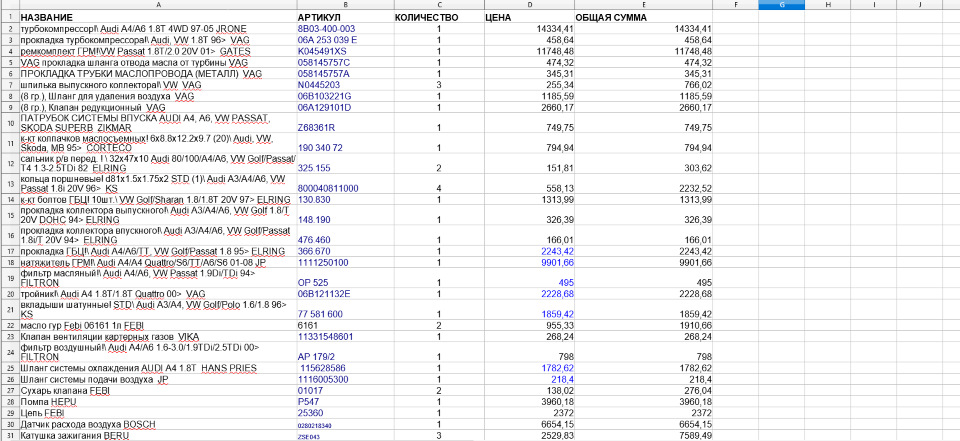Select total sum cell 2232,52
960x441 pixels.
[x=643, y=184]
